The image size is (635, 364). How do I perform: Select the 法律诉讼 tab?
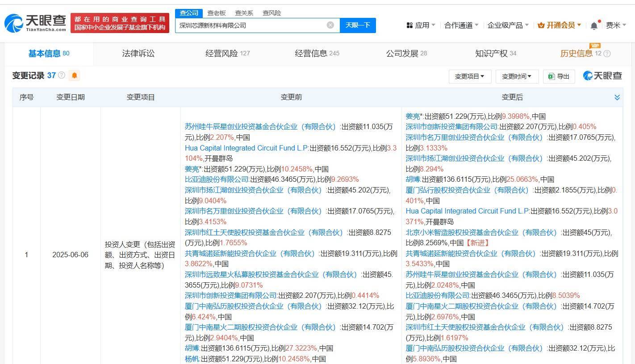[x=138, y=54]
